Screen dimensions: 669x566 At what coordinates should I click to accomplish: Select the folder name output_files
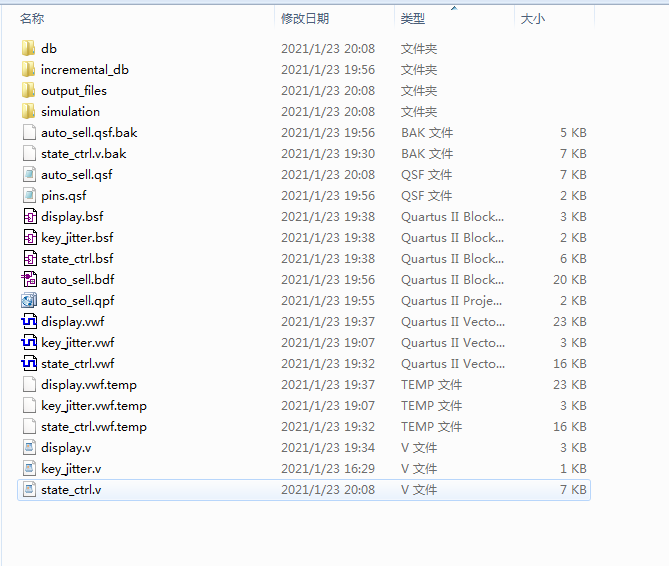tap(74, 91)
